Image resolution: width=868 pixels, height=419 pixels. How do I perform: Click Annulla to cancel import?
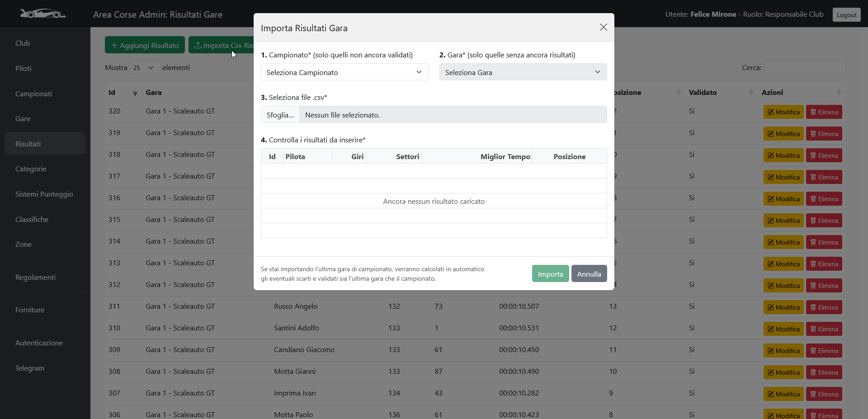click(x=589, y=274)
